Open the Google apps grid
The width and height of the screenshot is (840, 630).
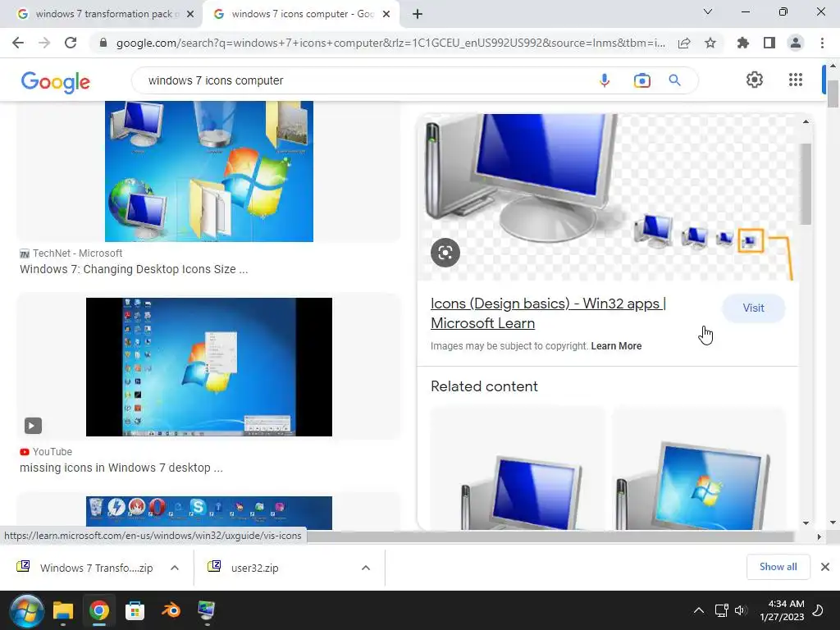796,80
